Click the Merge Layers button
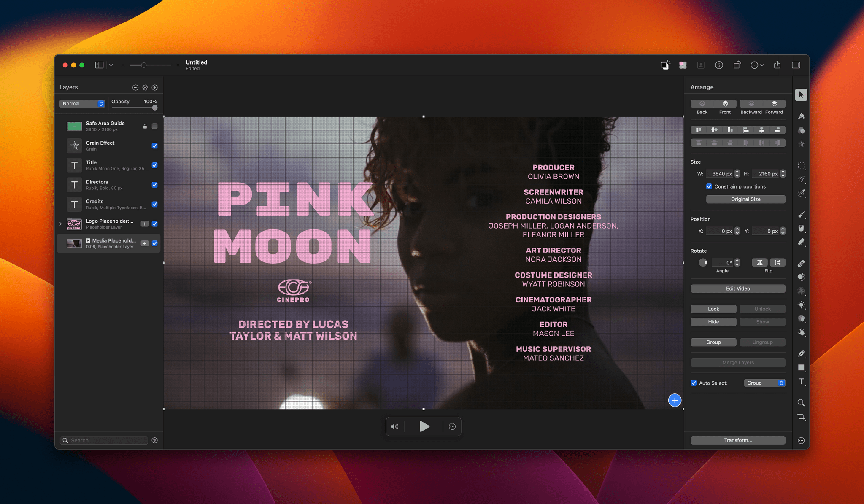 [738, 362]
